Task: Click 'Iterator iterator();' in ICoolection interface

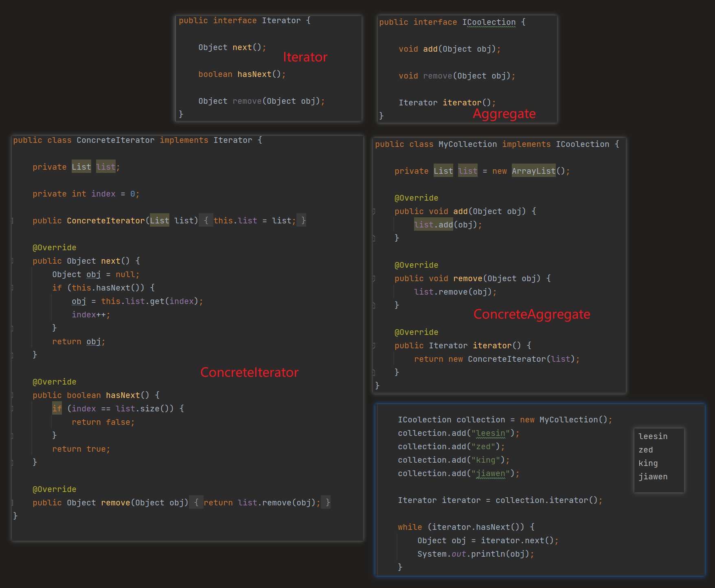Action: tap(447, 103)
